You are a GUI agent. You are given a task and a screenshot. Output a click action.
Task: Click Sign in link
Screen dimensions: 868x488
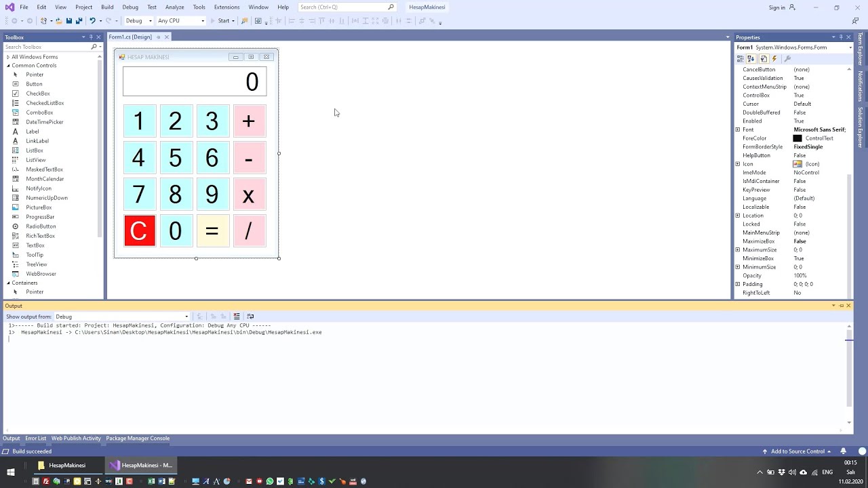[777, 7]
